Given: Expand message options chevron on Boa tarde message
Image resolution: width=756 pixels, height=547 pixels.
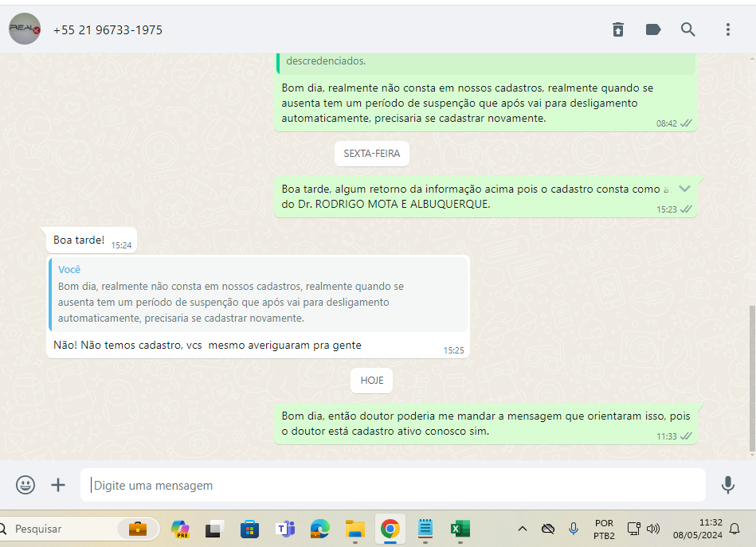Looking at the screenshot, I should [684, 188].
